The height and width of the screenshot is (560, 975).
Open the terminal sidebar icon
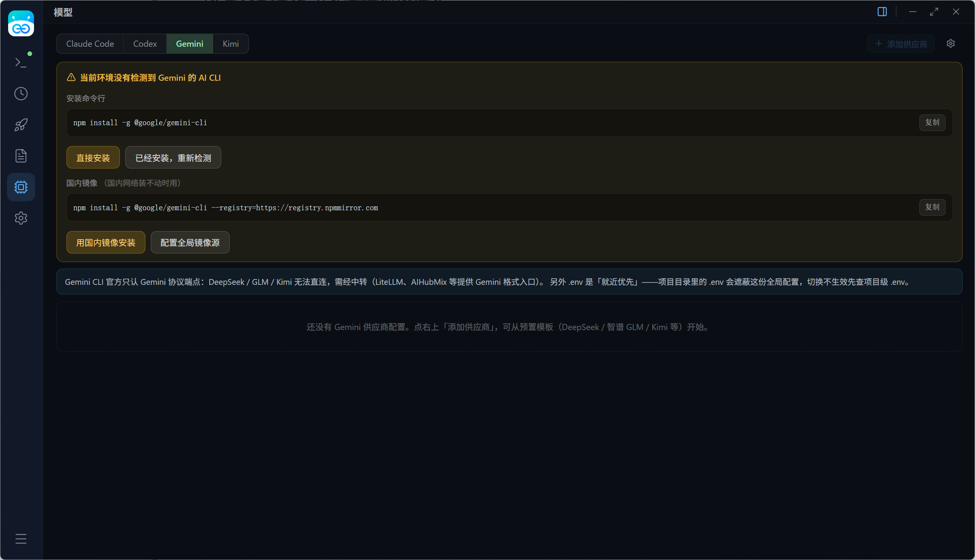pyautogui.click(x=21, y=63)
